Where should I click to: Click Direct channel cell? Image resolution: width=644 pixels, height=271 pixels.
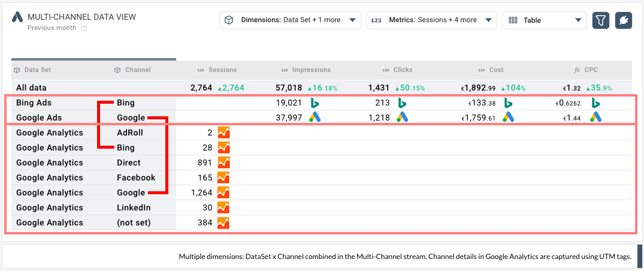click(x=129, y=163)
